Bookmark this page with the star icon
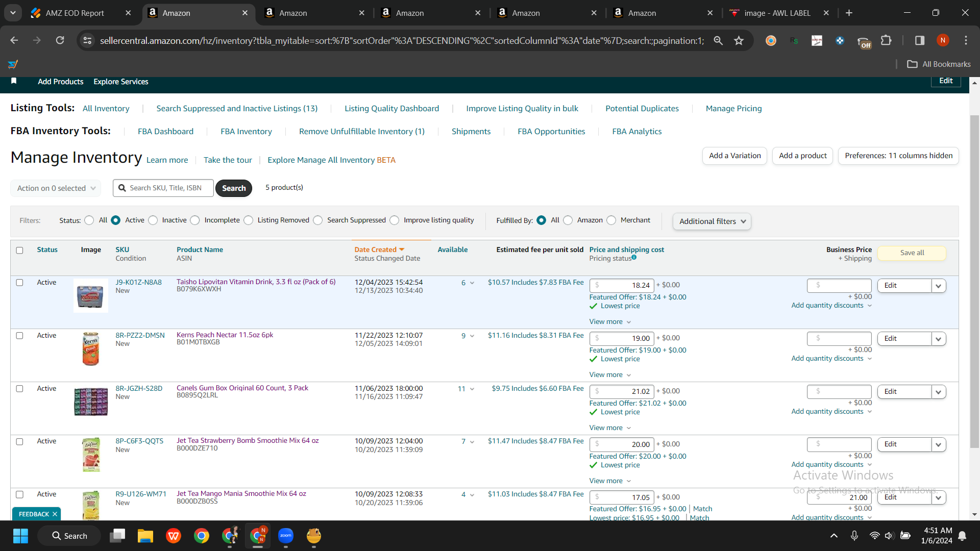Image resolution: width=980 pixels, height=551 pixels. 739,40
